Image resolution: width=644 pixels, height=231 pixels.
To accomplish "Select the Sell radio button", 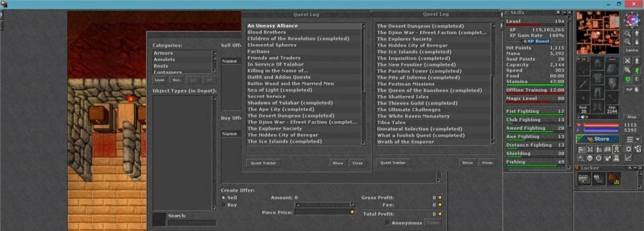I will tap(223, 197).
